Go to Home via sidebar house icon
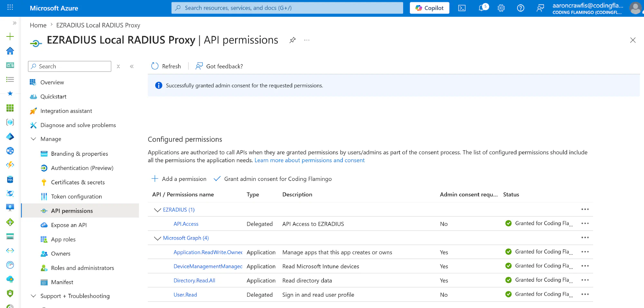The height and width of the screenshot is (308, 644). pos(10,51)
